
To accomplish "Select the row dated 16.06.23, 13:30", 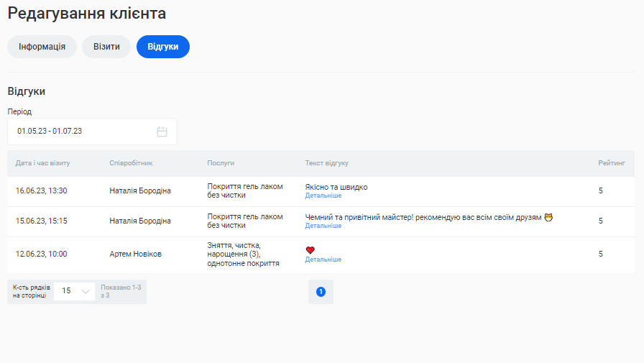I will (x=41, y=191).
